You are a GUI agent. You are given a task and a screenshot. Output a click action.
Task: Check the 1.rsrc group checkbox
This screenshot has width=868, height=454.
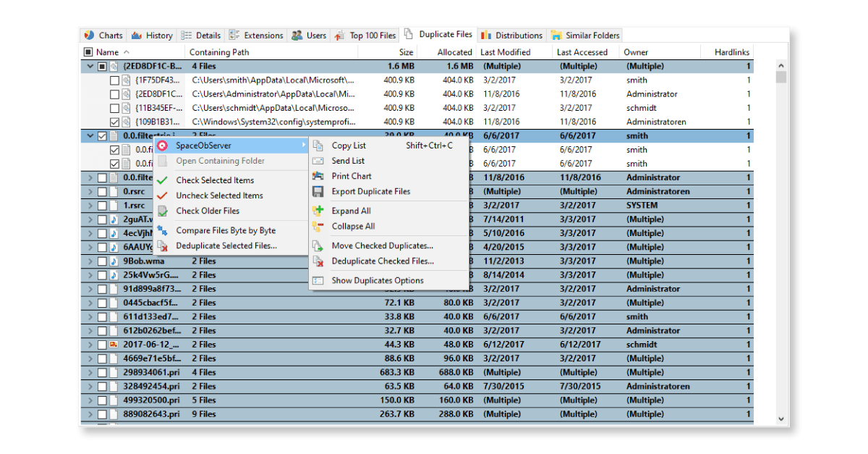click(x=102, y=206)
